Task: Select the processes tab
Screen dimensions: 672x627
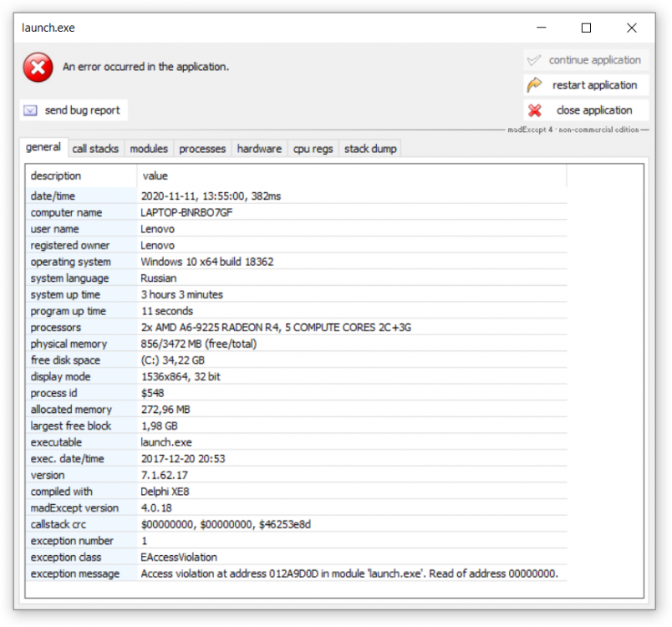Action: click(202, 149)
